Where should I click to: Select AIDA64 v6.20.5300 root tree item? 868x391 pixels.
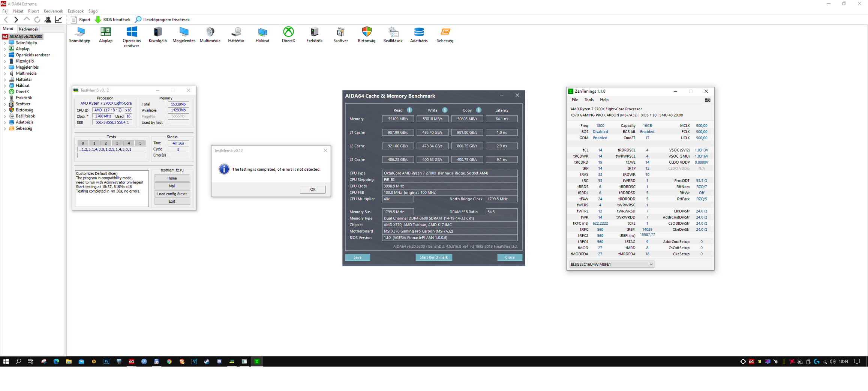click(22, 37)
